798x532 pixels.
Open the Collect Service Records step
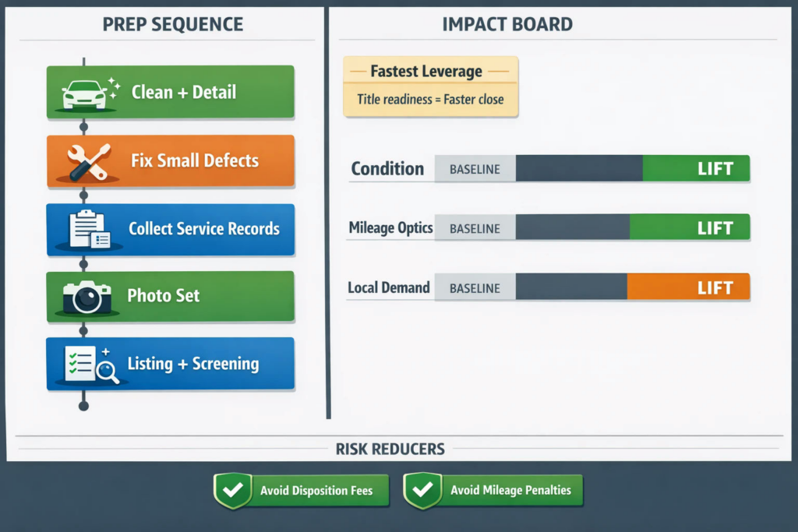point(171,229)
